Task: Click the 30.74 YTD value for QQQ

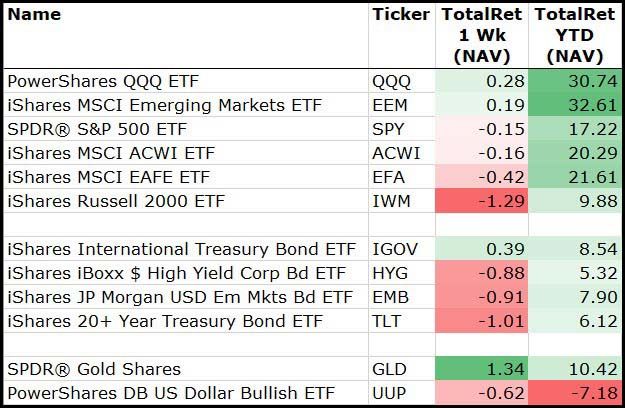Action: click(x=577, y=81)
